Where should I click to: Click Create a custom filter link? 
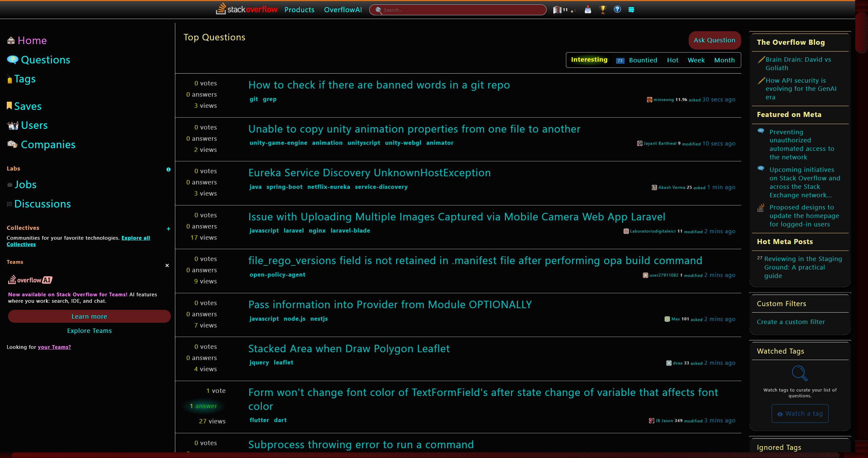(791, 322)
